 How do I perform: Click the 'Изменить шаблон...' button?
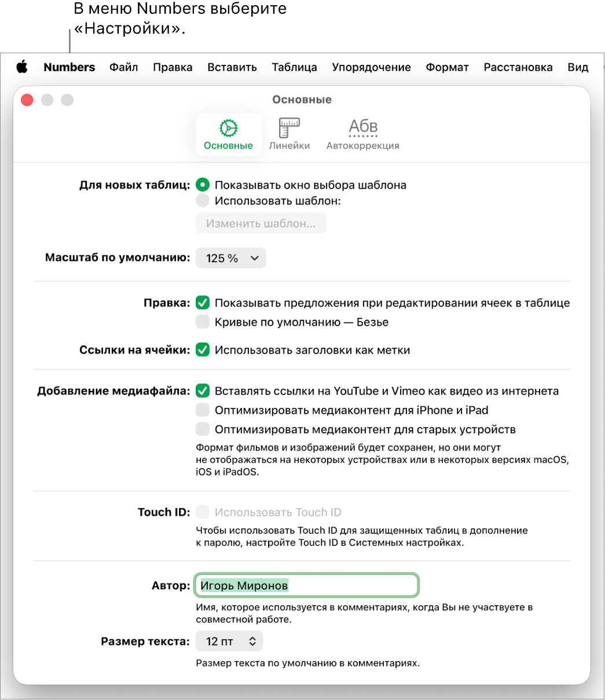(x=261, y=223)
